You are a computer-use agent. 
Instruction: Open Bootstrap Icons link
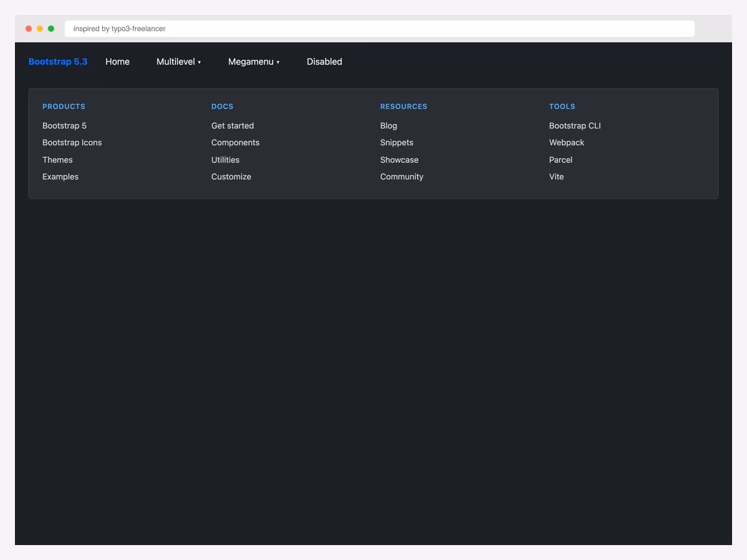click(x=72, y=142)
